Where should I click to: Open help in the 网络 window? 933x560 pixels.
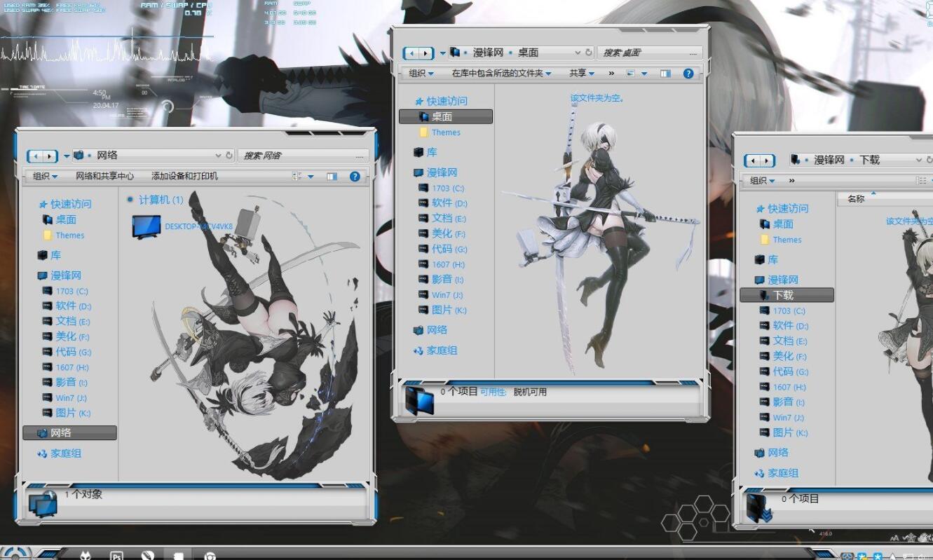coord(355,176)
